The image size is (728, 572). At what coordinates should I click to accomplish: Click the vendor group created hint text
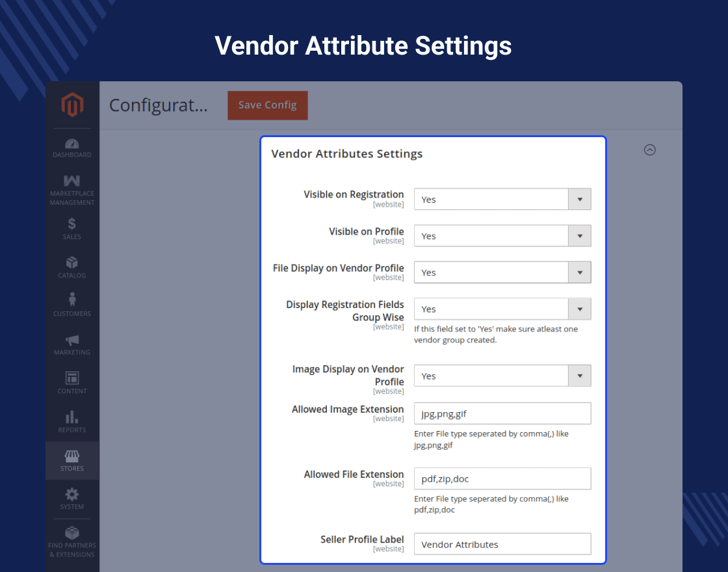pos(496,334)
